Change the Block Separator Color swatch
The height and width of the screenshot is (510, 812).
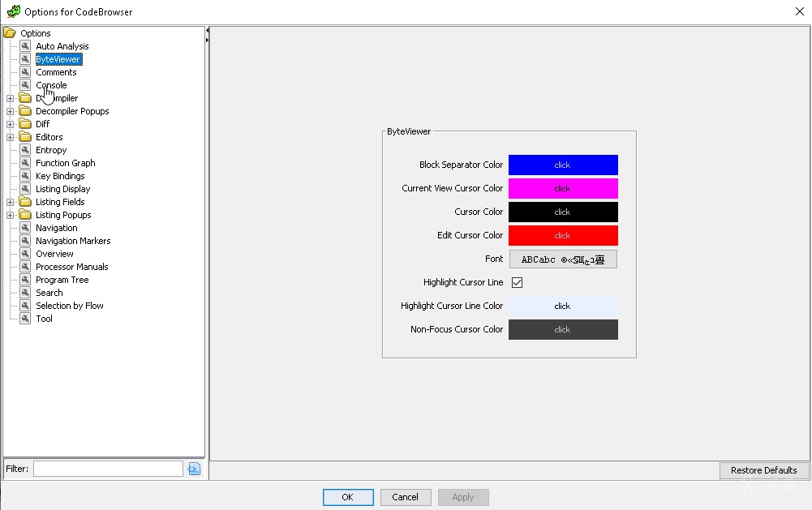click(563, 165)
